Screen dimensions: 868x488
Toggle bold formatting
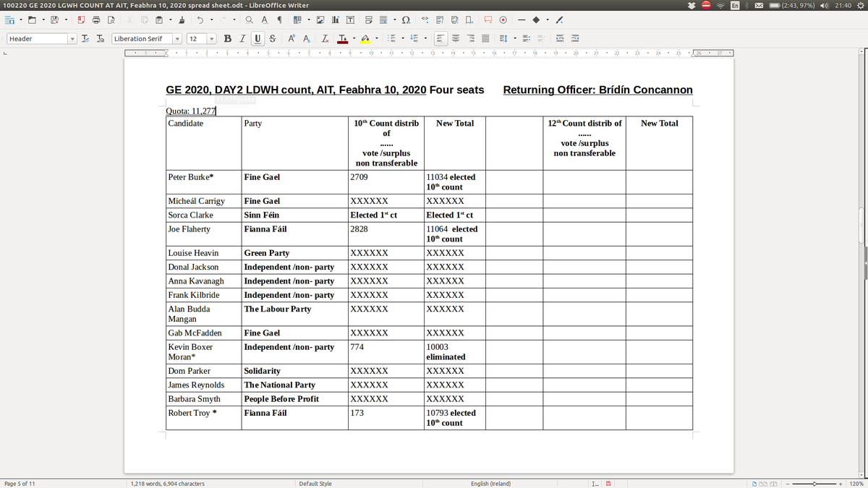[228, 38]
